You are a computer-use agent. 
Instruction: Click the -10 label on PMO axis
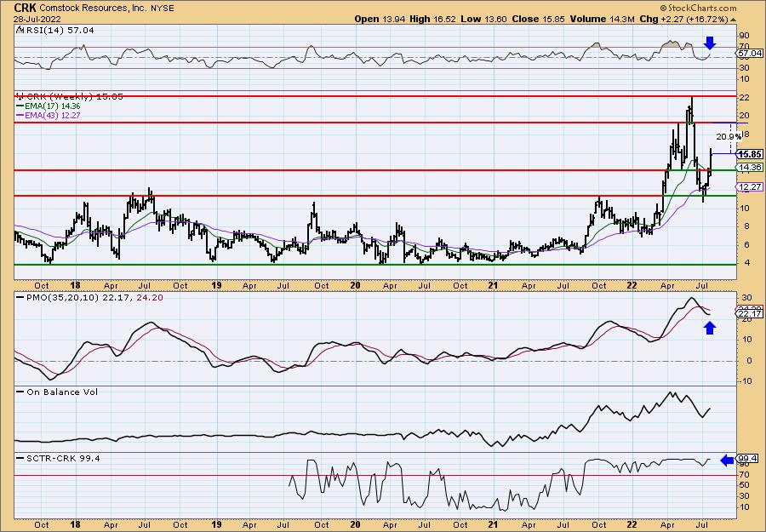point(746,380)
